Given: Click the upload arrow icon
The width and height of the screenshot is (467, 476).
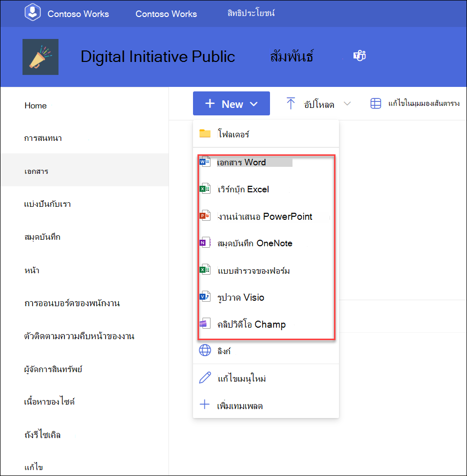Looking at the screenshot, I should [x=290, y=103].
